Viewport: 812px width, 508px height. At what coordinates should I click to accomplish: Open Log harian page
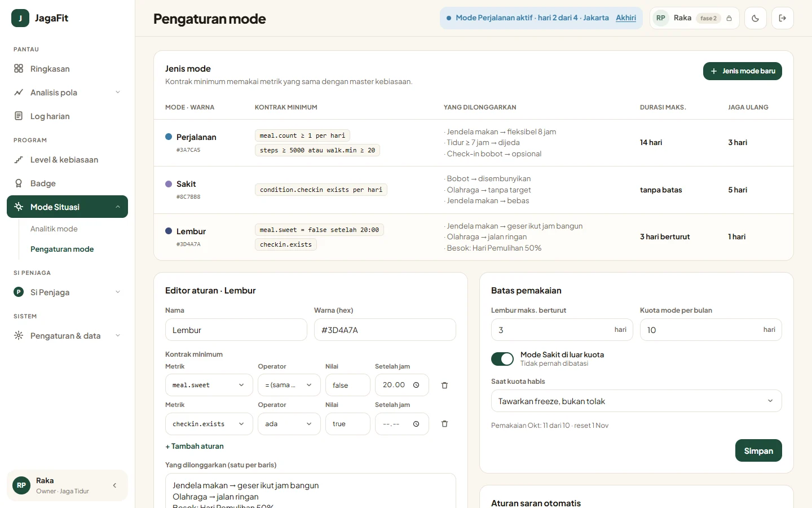click(67, 116)
